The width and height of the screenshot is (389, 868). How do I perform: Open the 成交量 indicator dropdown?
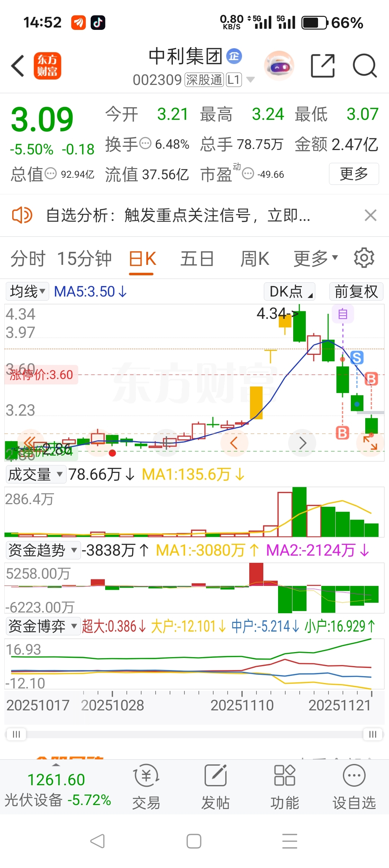36,474
